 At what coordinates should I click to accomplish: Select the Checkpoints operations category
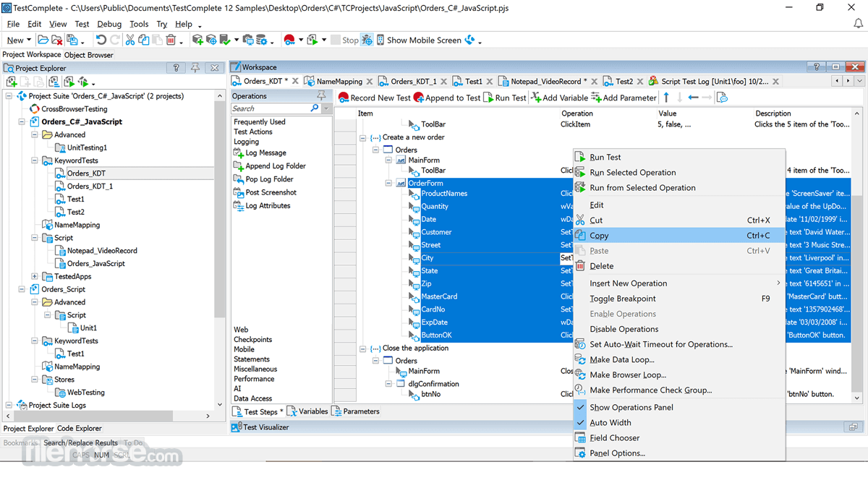(252, 339)
